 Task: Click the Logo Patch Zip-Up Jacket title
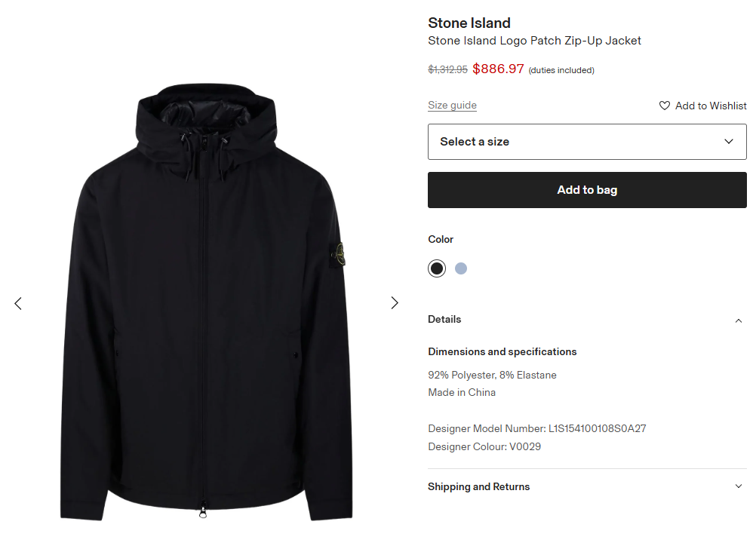[534, 41]
